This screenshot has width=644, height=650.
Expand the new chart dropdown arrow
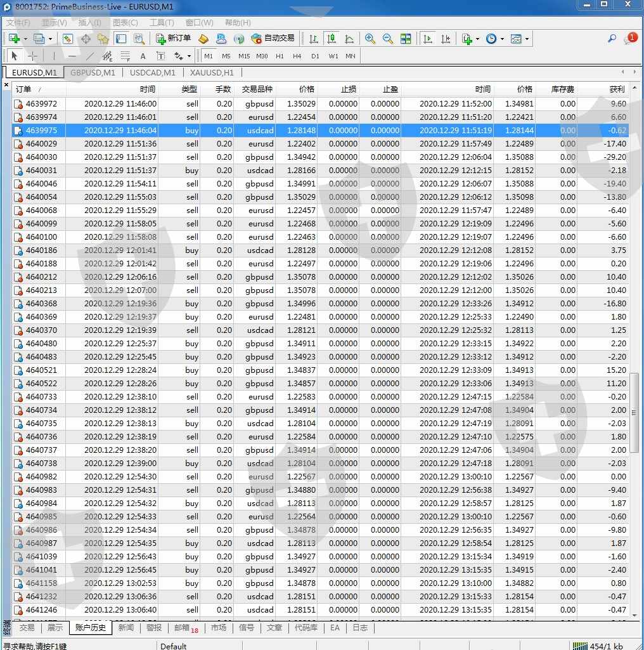25,39
